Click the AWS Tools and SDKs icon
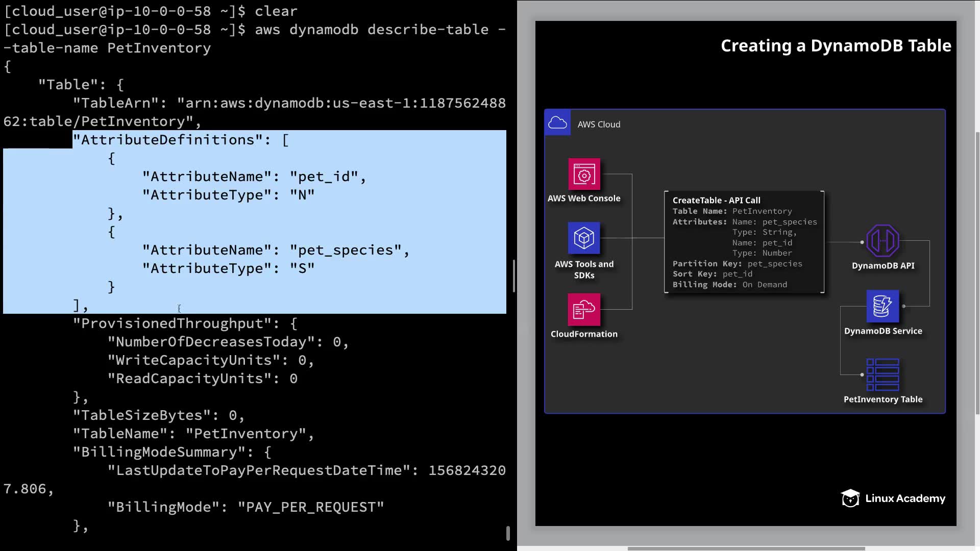Image resolution: width=980 pixels, height=551 pixels. tap(584, 238)
